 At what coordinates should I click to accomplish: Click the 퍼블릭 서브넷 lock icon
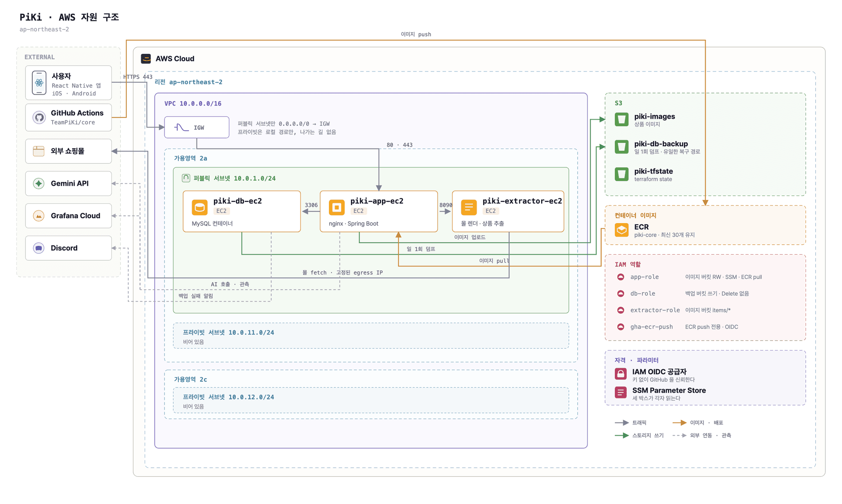click(186, 178)
